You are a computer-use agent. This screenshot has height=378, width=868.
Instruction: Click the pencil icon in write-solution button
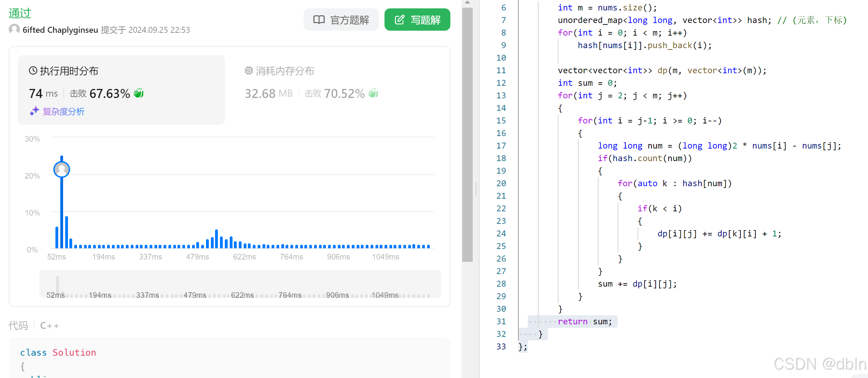399,20
